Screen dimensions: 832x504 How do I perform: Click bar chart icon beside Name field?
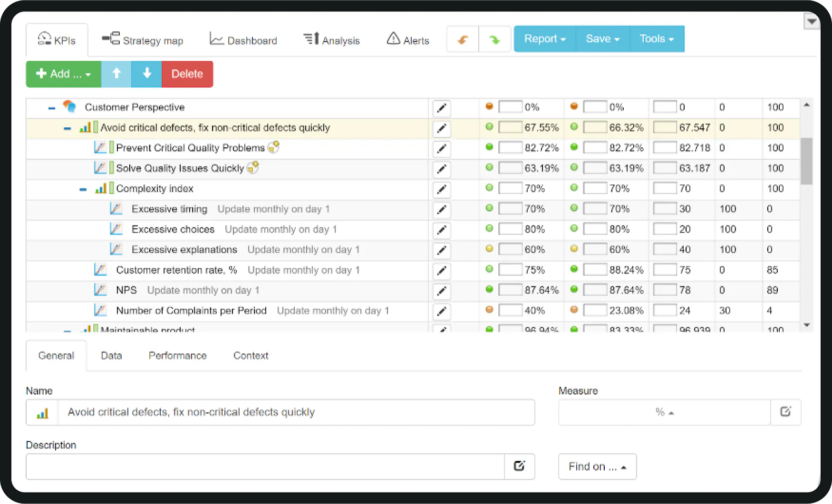coord(42,413)
